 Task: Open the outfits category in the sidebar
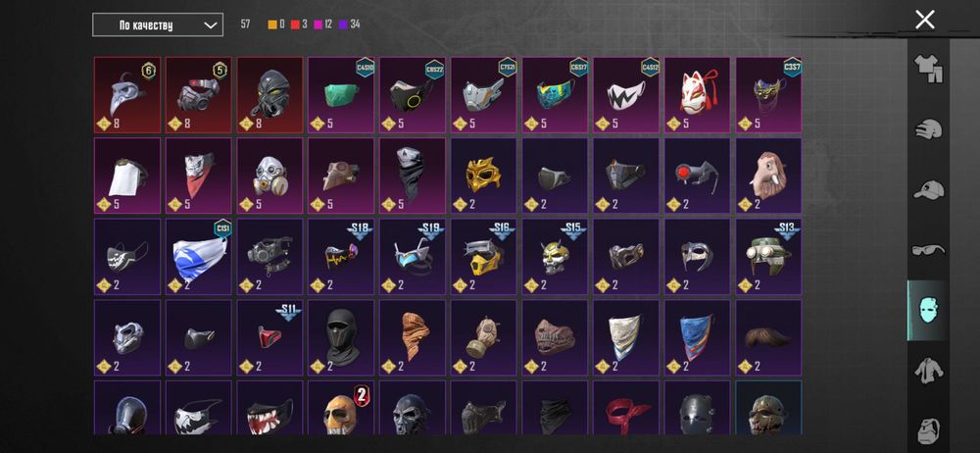click(929, 69)
